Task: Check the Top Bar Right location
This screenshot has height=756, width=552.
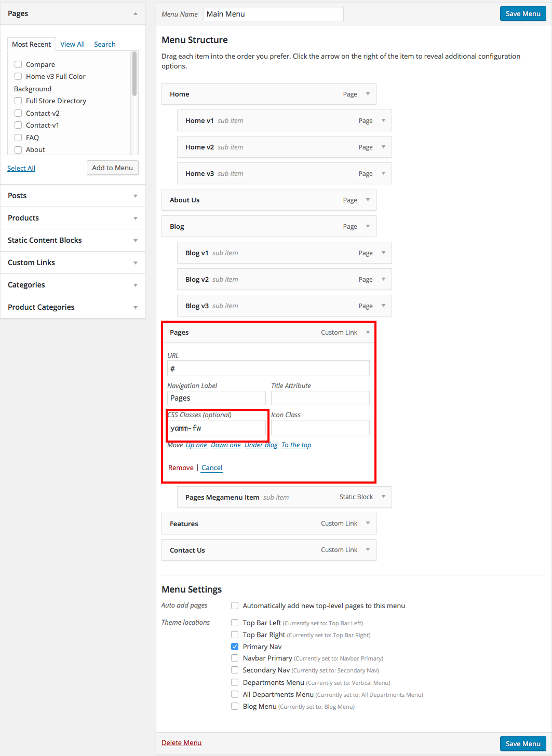Action: click(x=235, y=635)
